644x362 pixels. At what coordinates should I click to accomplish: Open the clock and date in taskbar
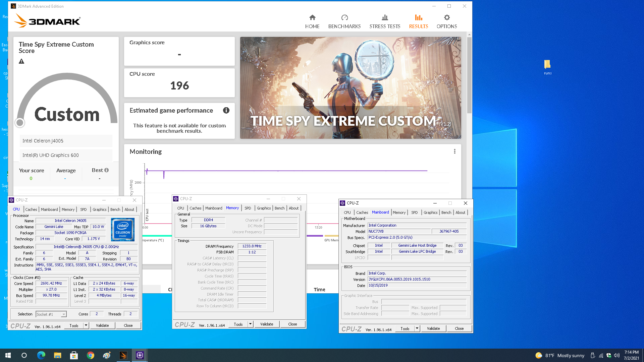coord(631,355)
